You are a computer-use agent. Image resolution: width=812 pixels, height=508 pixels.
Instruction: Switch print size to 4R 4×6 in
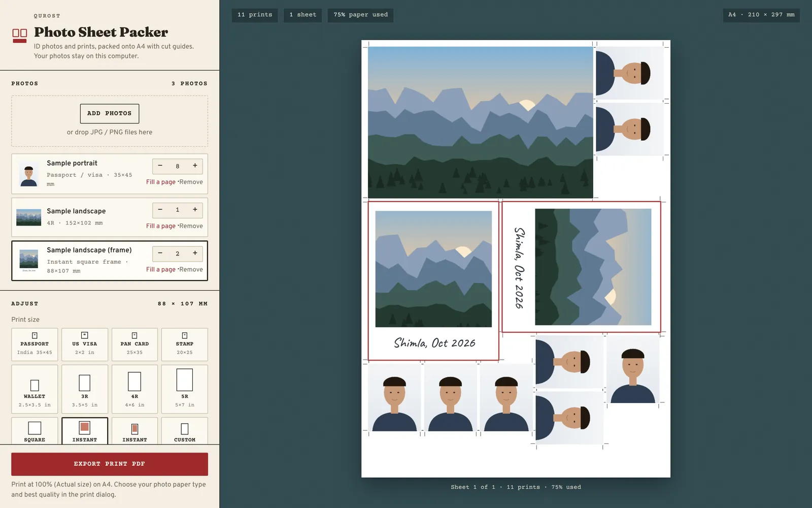[134, 389]
